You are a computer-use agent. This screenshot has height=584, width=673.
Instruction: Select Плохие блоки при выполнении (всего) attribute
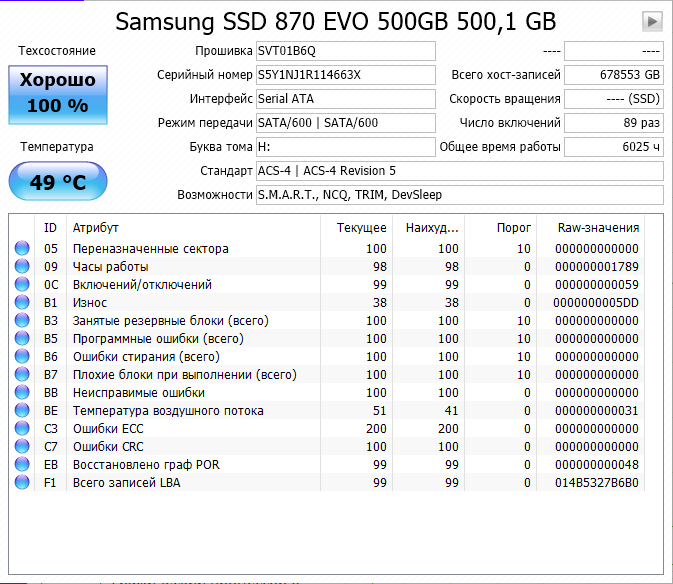pyautogui.click(x=185, y=375)
